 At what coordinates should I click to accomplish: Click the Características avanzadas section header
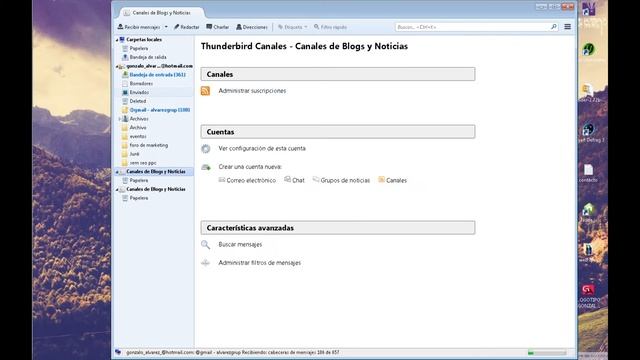338,228
